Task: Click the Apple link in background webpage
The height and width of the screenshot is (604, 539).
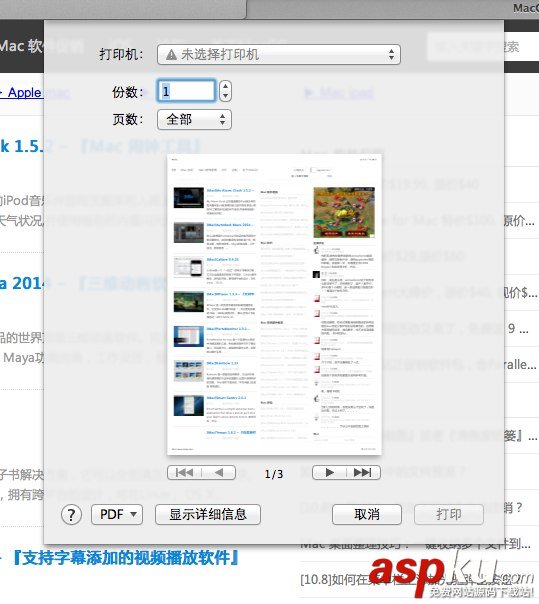Action: [24, 92]
